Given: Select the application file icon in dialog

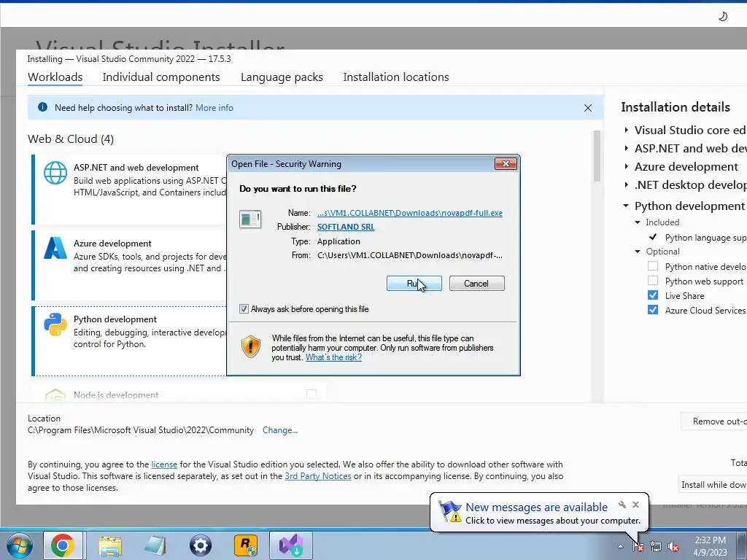Looking at the screenshot, I should (x=250, y=219).
